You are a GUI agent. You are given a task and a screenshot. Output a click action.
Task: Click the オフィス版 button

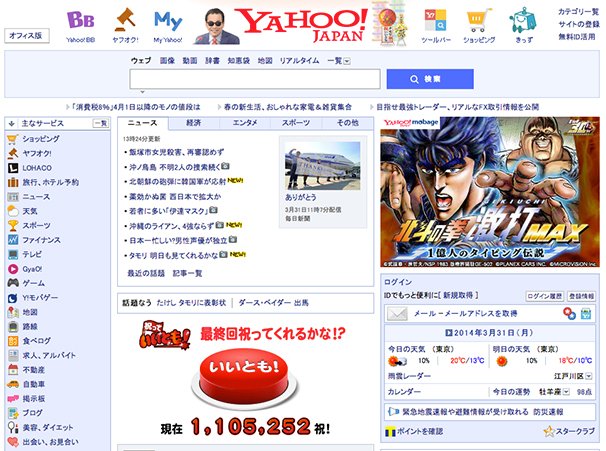pos(26,36)
